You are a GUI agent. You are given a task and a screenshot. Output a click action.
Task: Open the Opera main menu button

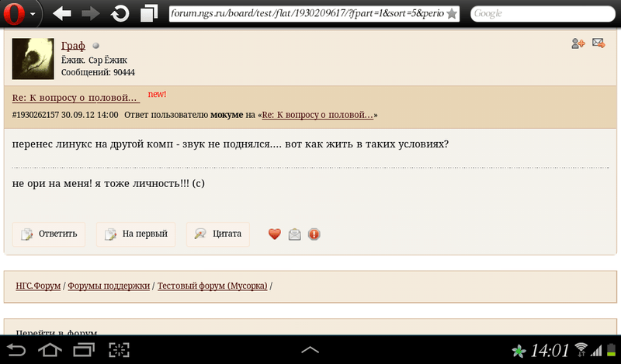point(19,14)
